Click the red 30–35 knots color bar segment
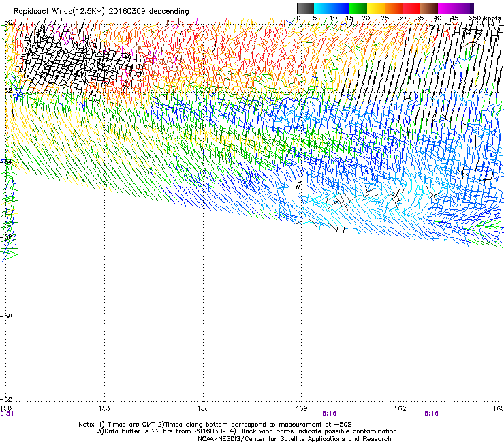504x443 pixels. 411,8
